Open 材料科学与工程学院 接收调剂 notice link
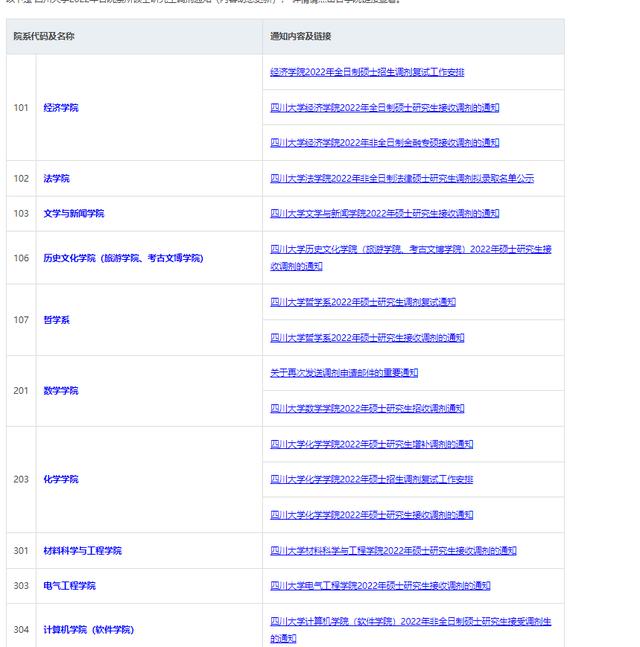Viewport: 640px width, 647px height. click(393, 550)
